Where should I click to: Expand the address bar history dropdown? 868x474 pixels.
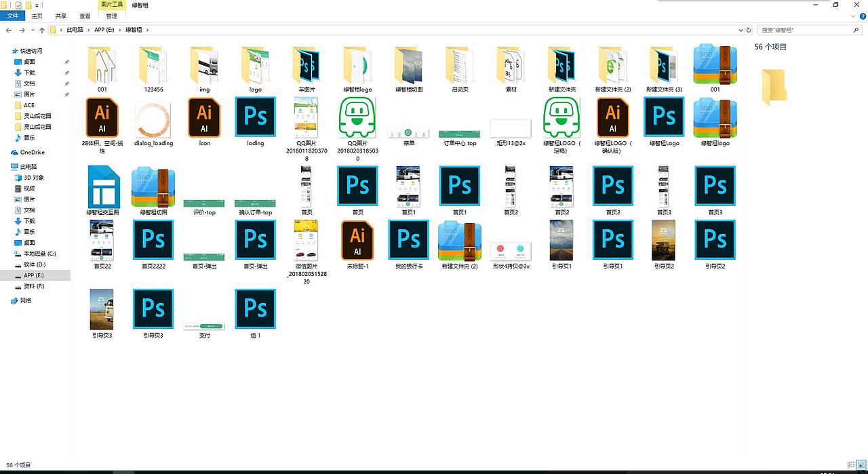[741, 30]
